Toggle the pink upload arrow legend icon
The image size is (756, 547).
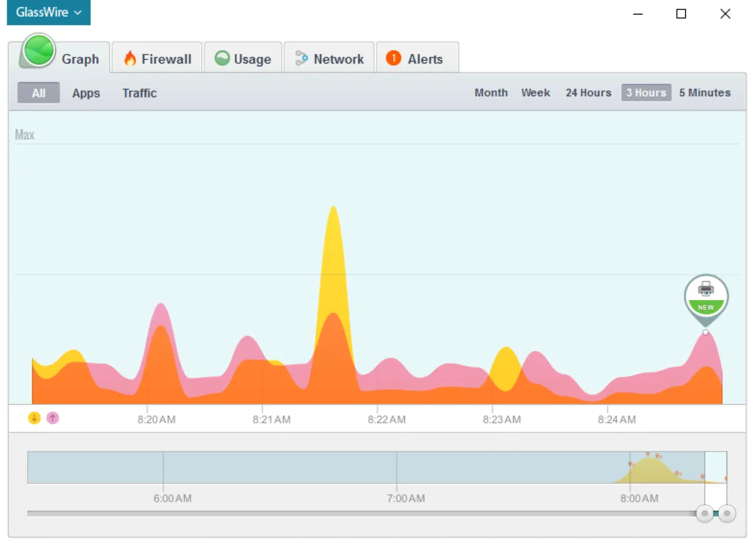[53, 418]
